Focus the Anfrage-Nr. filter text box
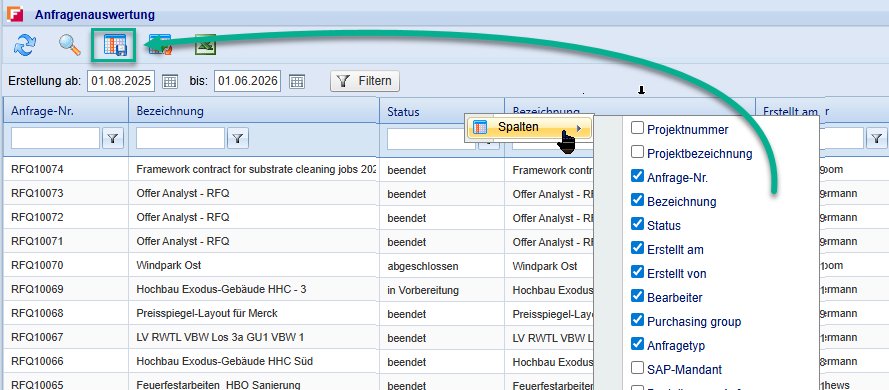This screenshot has height=390, width=889. click(56, 138)
